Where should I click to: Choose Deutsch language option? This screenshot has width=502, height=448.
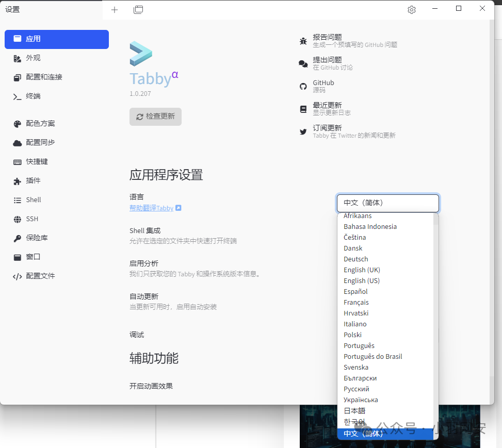click(385, 259)
